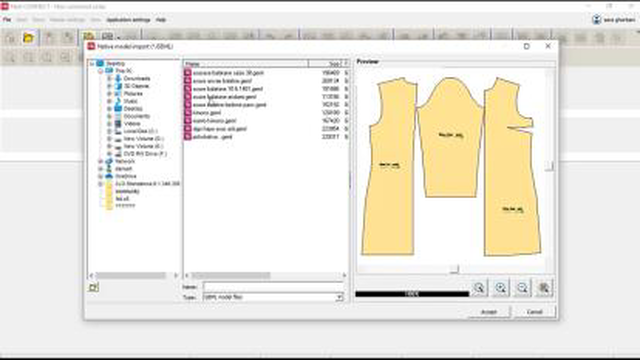Expand the Music folder node

(109, 101)
